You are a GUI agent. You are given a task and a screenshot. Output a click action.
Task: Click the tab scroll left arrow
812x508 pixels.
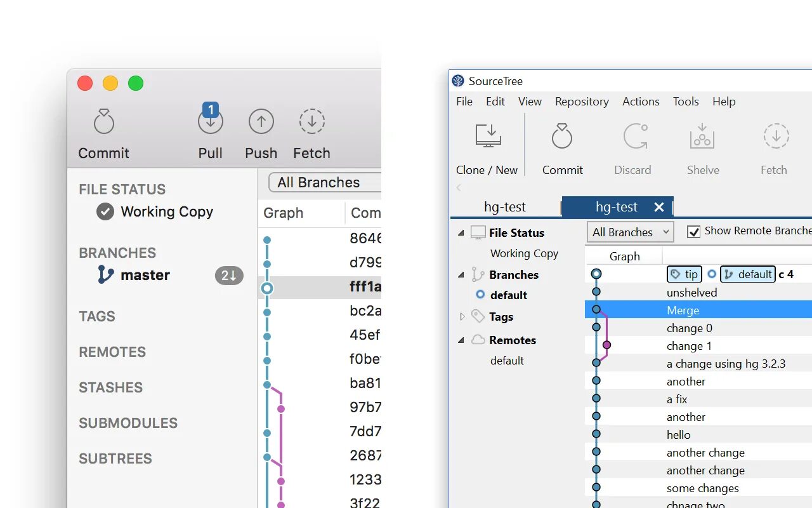[459, 187]
